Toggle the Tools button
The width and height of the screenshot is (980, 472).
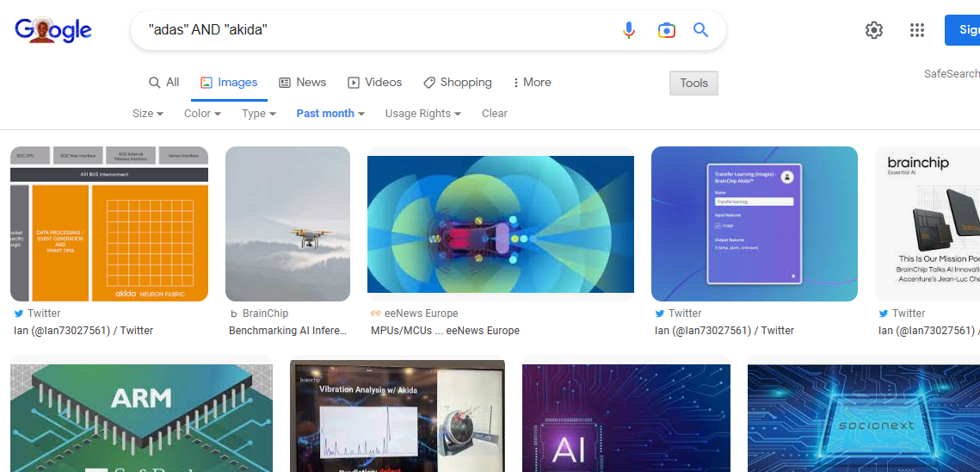pyautogui.click(x=693, y=84)
